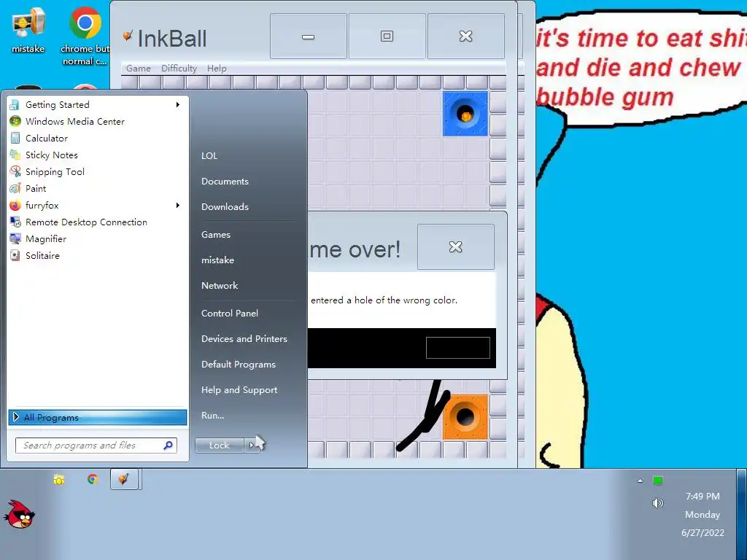Click the search magnifier icon
Image resolution: width=747 pixels, height=560 pixels.
[x=168, y=446]
